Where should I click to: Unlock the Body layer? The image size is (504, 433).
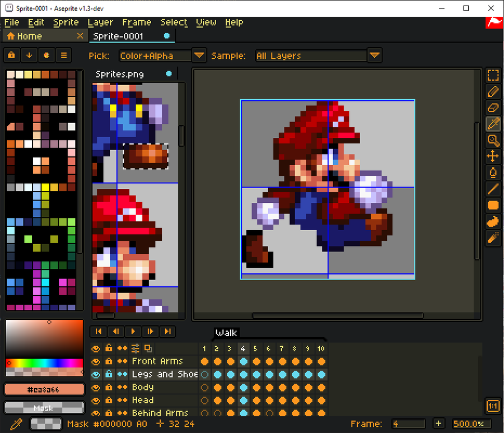click(109, 387)
